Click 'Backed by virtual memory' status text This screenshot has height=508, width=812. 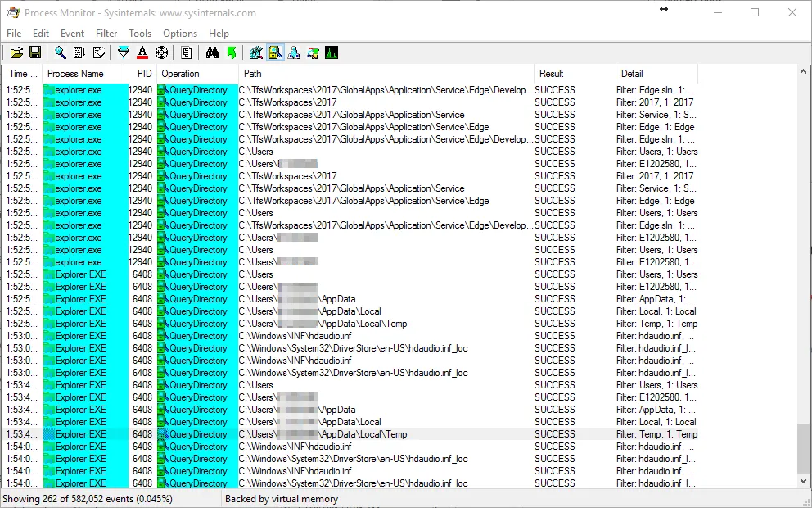(x=282, y=499)
